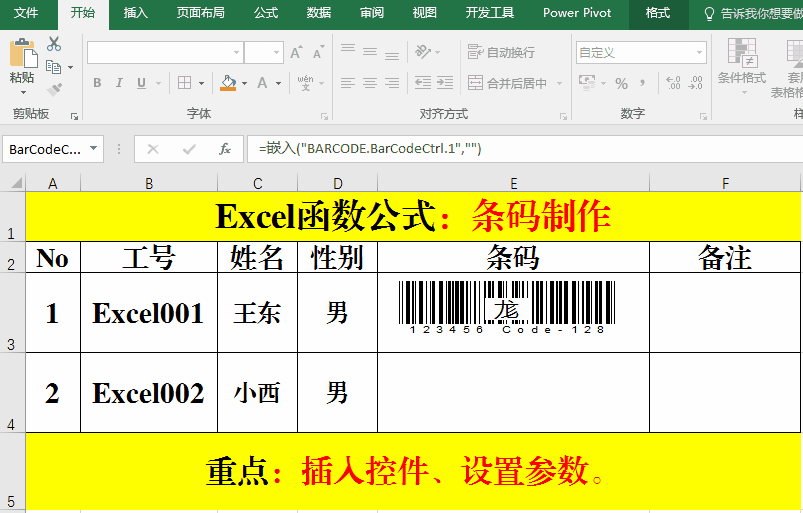Select middle align icon

point(370,52)
